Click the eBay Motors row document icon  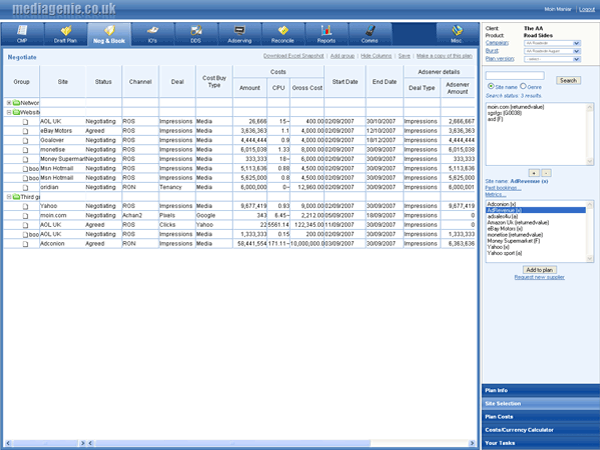[25, 131]
